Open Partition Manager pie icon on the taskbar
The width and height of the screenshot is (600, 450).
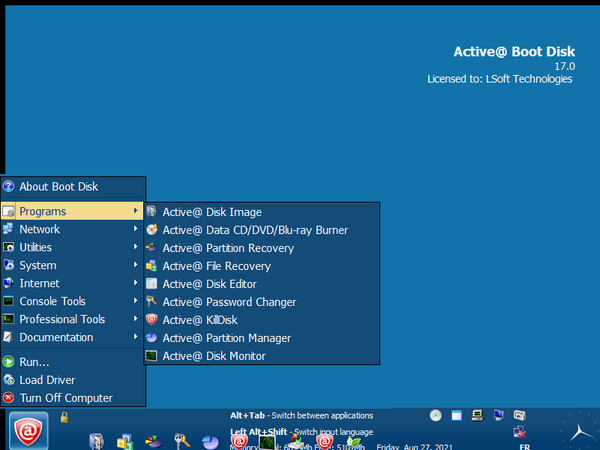point(210,442)
